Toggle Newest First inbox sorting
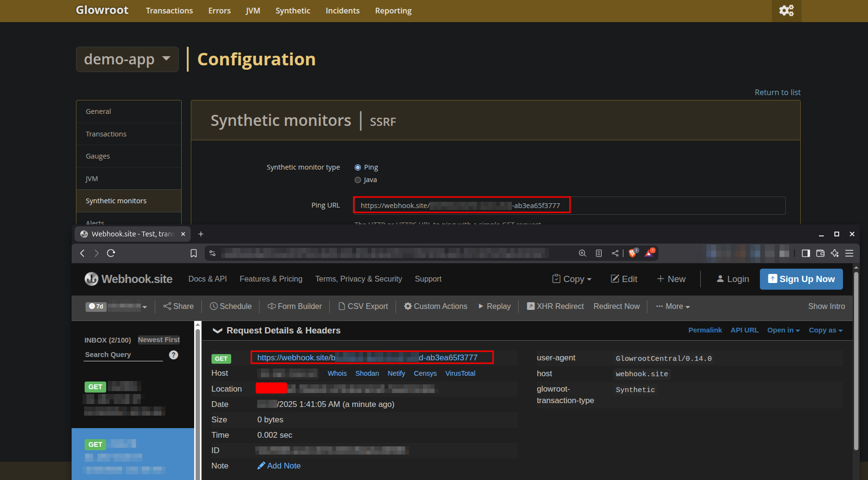Viewport: 868px width, 480px height. pyautogui.click(x=159, y=340)
